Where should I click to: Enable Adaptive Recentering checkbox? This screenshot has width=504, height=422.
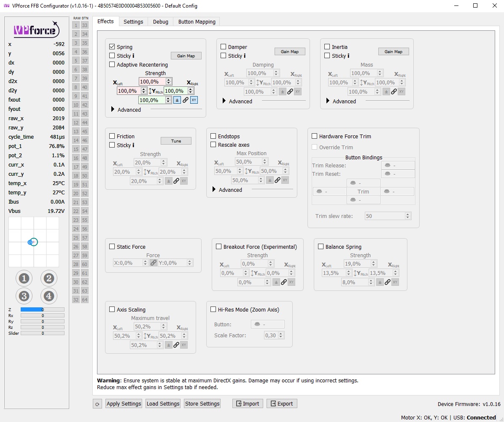coord(112,64)
